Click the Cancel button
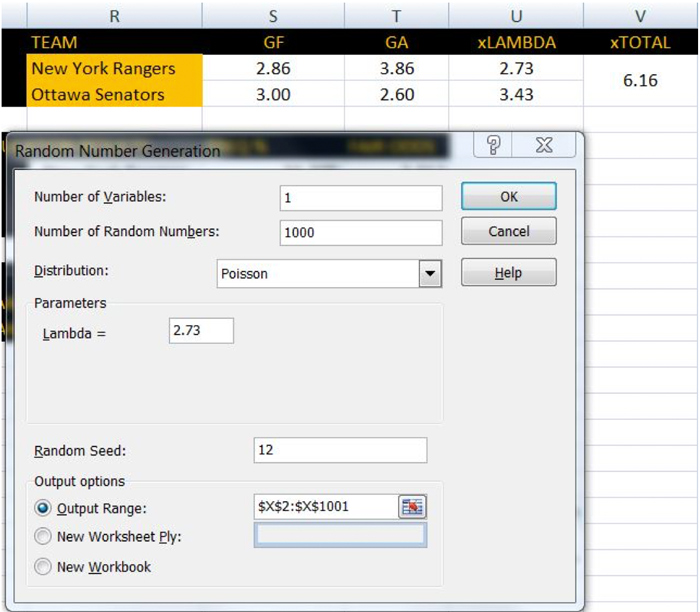700x612 pixels. coord(508,231)
